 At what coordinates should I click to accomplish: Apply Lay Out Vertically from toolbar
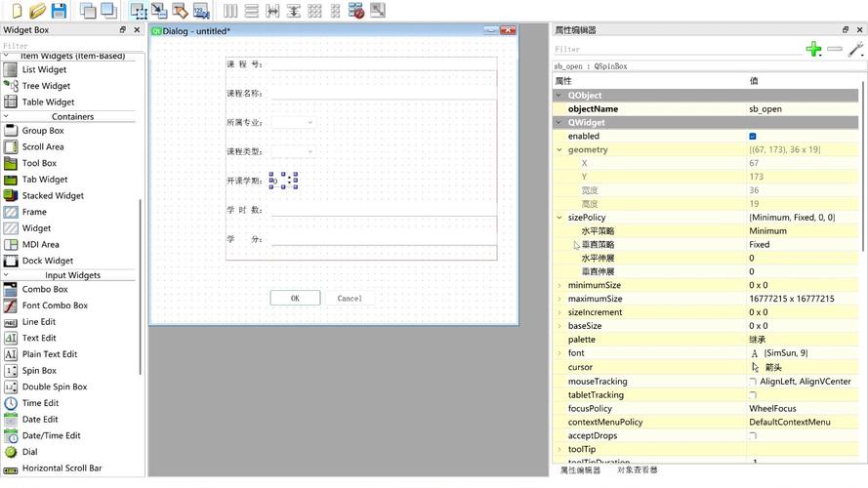251,11
